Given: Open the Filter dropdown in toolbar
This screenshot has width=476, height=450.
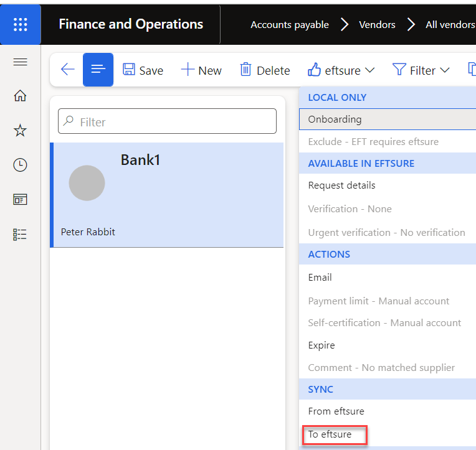Looking at the screenshot, I should (x=421, y=70).
